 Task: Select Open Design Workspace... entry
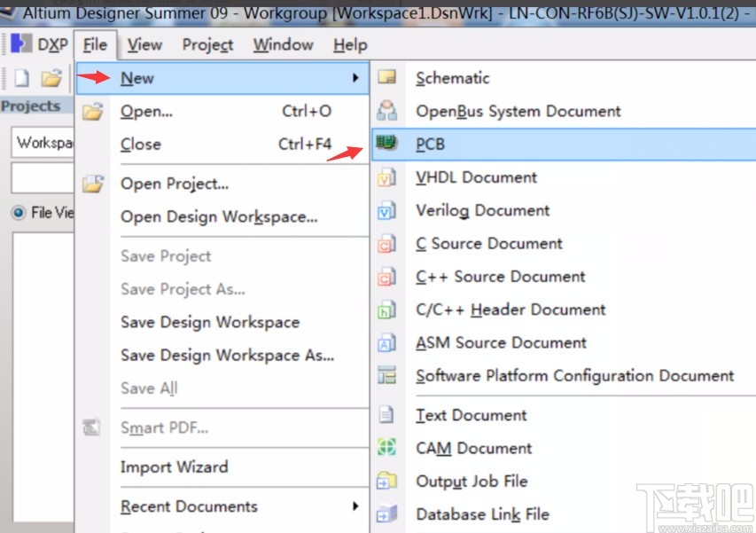click(222, 216)
